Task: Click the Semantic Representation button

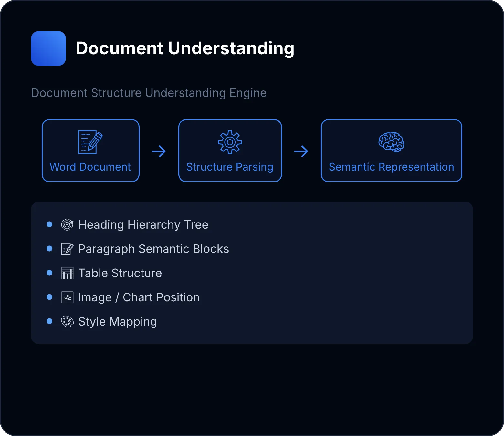Action: click(x=391, y=167)
